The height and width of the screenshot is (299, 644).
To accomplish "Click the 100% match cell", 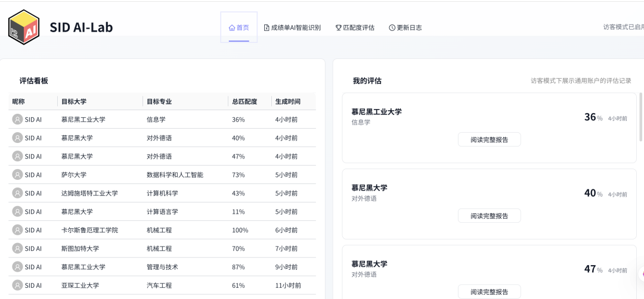I will [x=240, y=230].
